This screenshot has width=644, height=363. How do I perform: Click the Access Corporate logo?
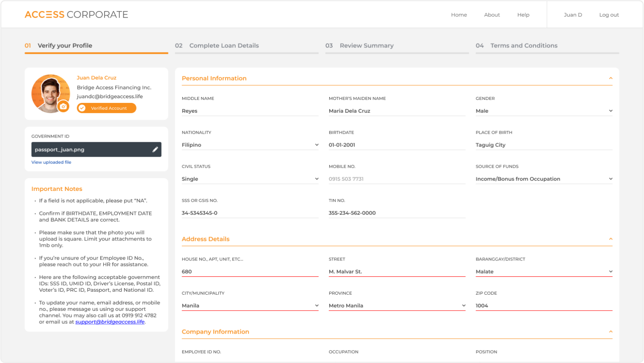pos(76,15)
